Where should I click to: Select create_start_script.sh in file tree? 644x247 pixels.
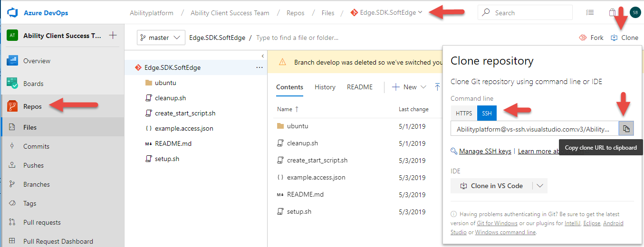185,113
